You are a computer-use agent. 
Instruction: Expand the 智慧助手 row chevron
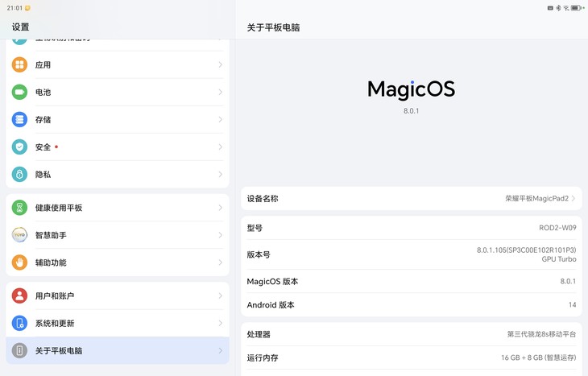(221, 235)
